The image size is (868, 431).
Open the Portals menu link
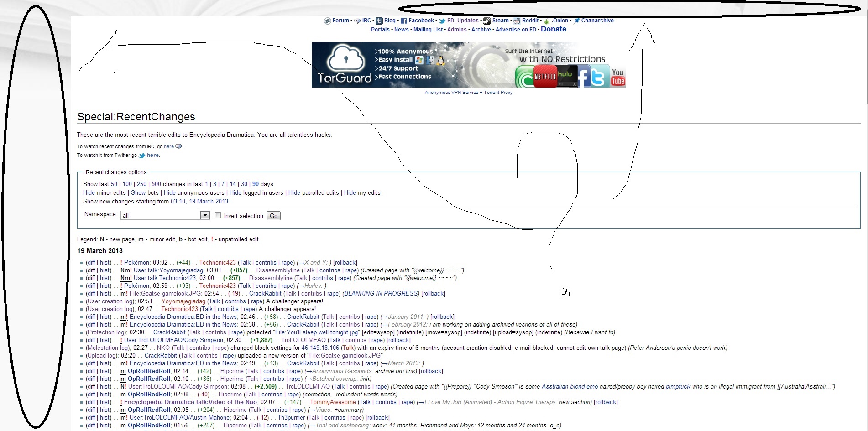coord(380,30)
